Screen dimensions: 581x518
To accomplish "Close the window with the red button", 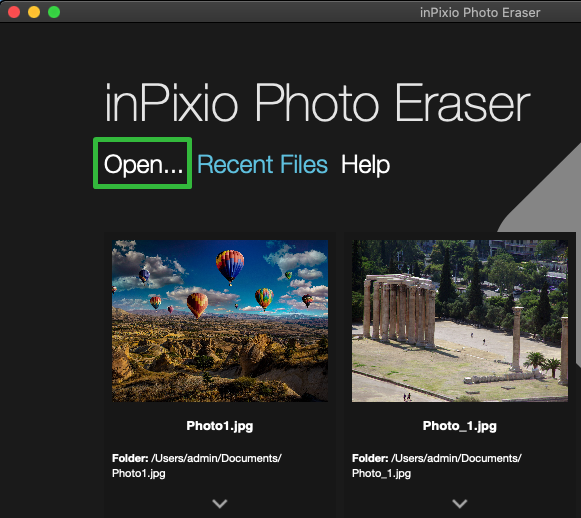I will [14, 12].
